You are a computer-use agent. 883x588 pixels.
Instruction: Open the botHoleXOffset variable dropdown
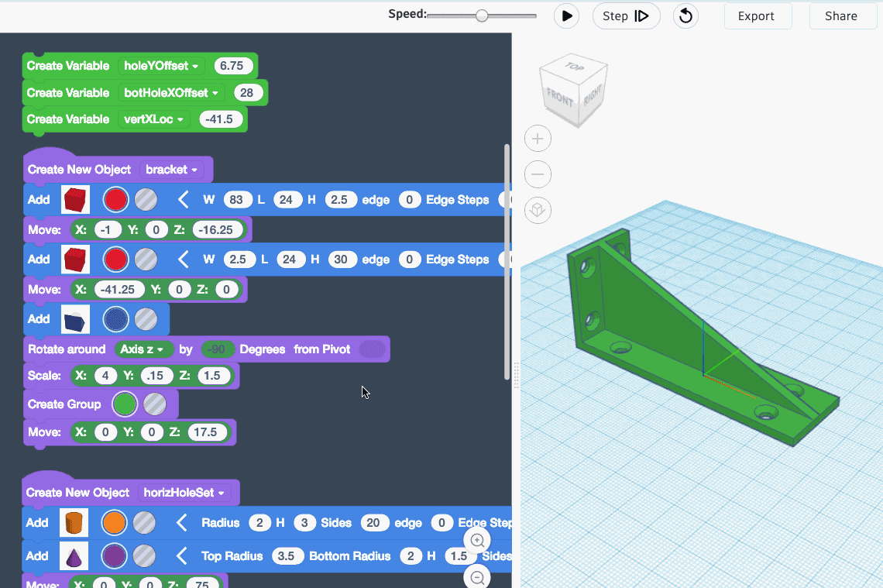[170, 93]
